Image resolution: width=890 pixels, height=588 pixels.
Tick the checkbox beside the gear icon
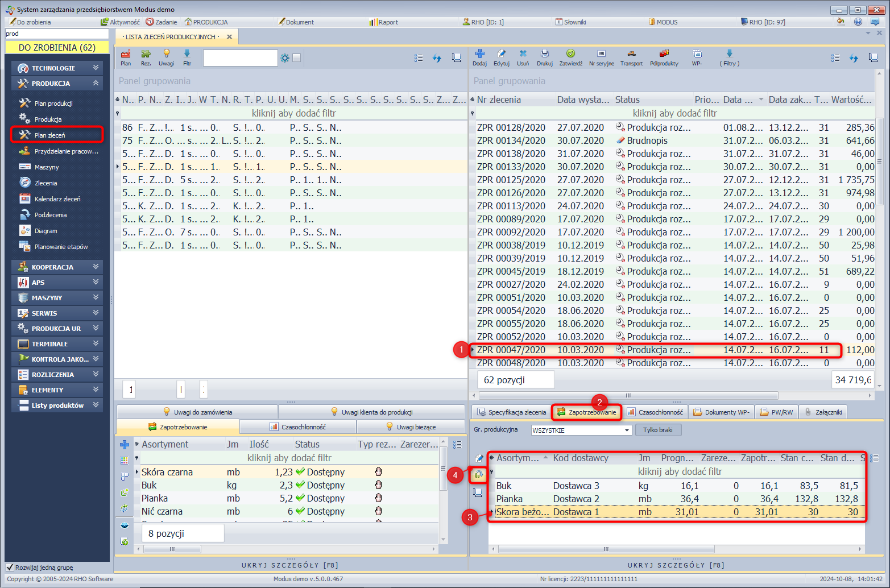pyautogui.click(x=296, y=58)
